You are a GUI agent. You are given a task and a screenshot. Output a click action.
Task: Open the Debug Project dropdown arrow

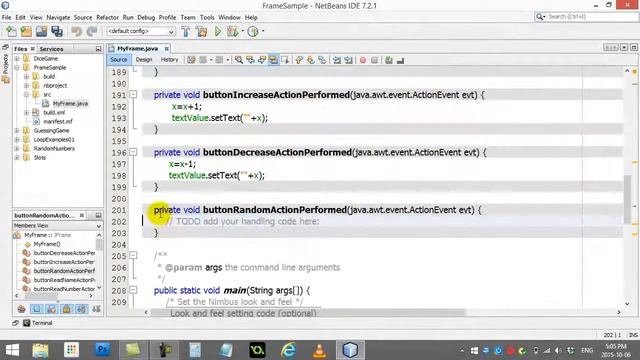(242, 31)
